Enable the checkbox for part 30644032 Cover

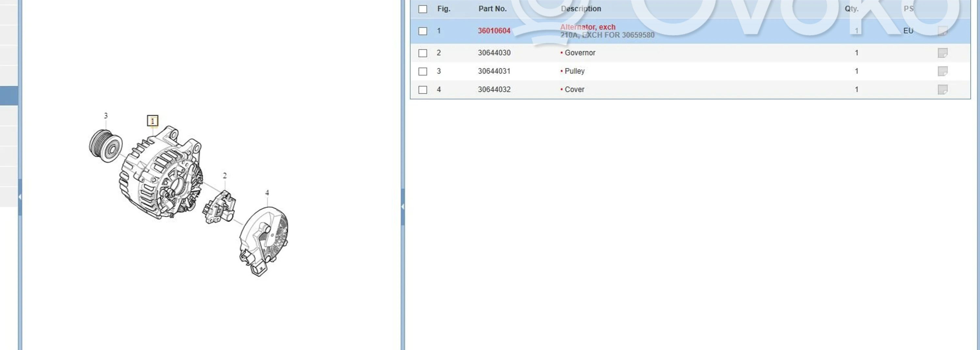[x=423, y=90]
